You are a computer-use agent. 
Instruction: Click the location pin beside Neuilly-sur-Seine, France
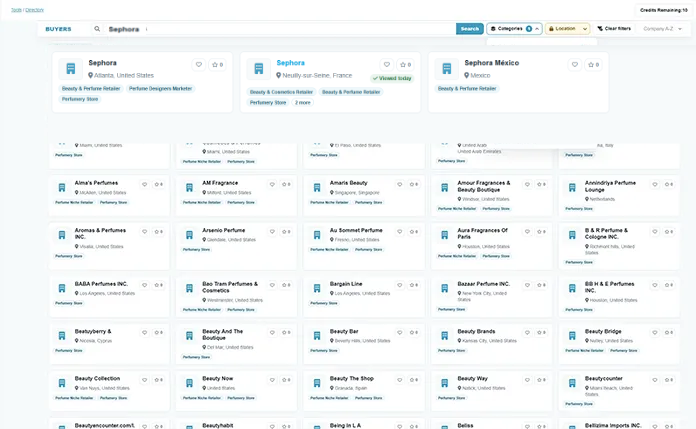[x=279, y=75]
